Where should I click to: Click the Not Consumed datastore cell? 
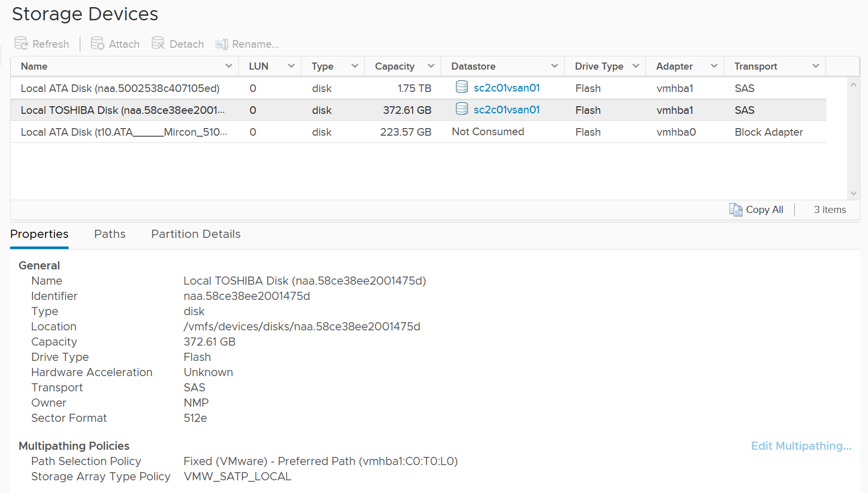(x=488, y=132)
